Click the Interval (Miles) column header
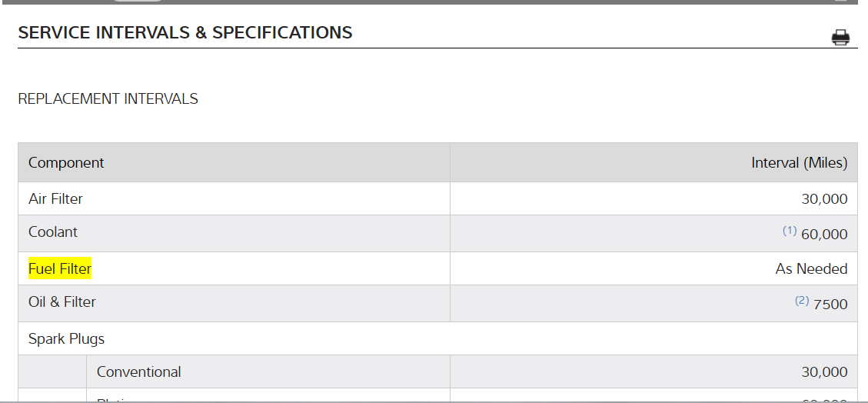 click(x=799, y=163)
